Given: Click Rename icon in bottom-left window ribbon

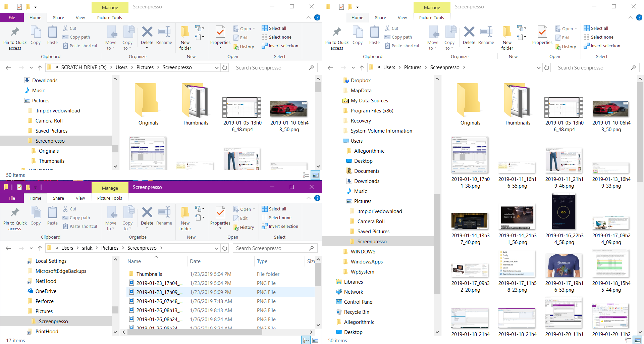Looking at the screenshot, I should (x=164, y=213).
